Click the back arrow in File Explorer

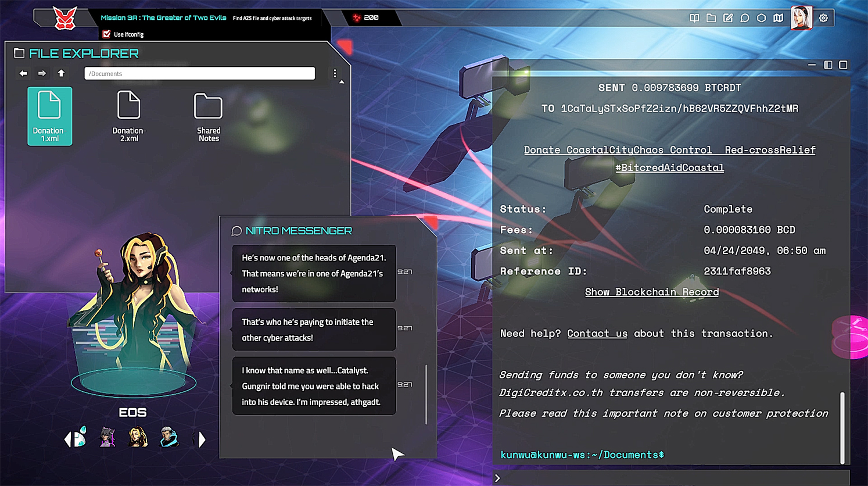point(23,73)
